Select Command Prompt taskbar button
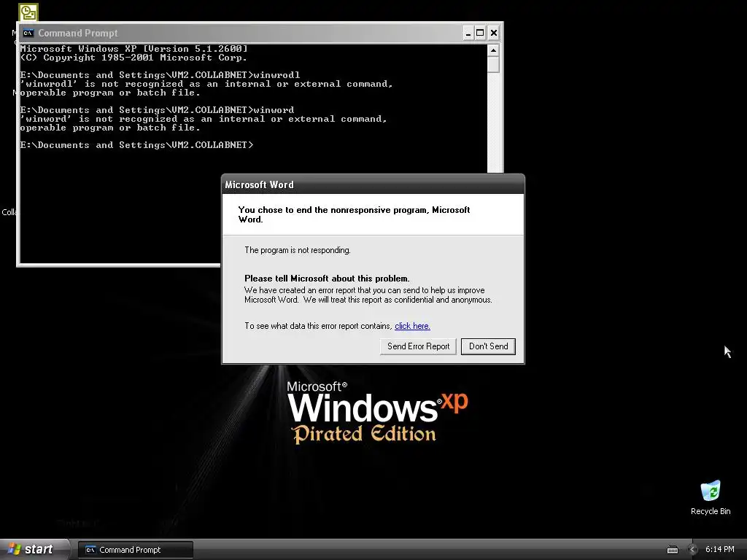747x560 pixels. (136, 550)
